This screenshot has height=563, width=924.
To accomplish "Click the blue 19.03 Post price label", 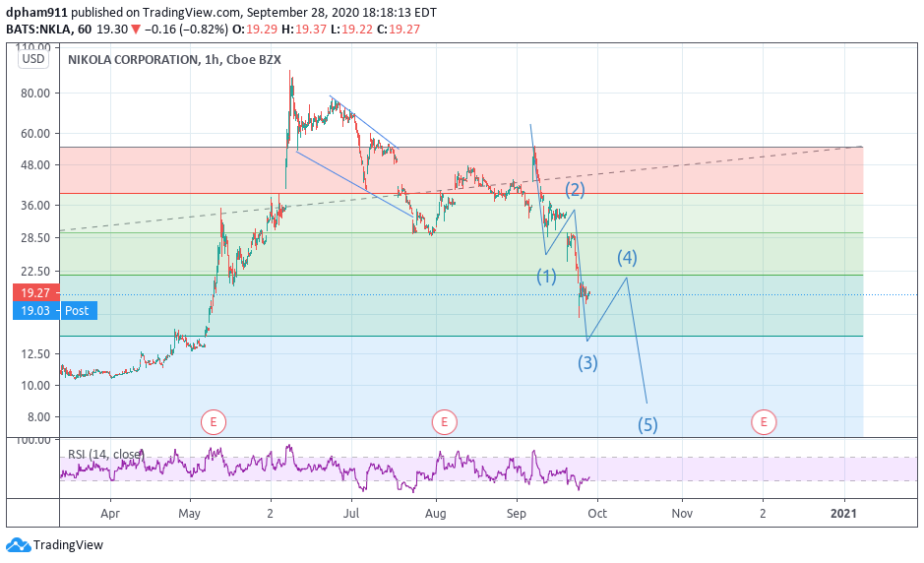I will point(55,311).
